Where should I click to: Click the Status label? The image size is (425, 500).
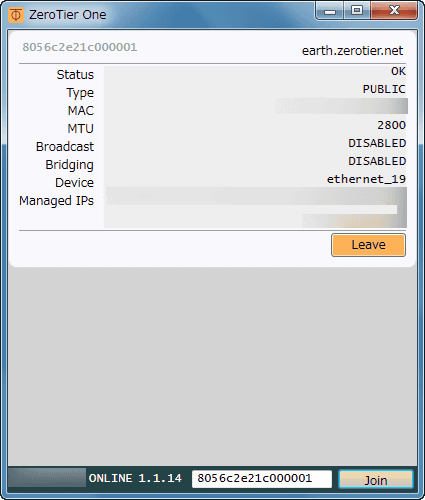click(75, 75)
